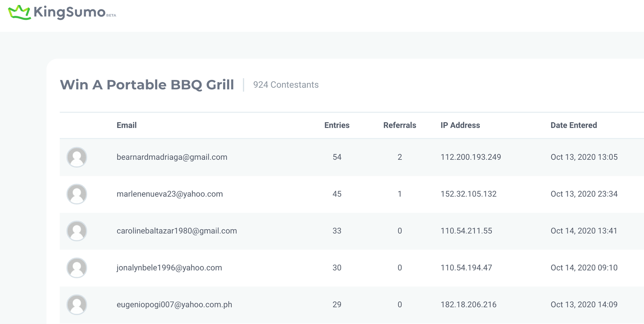Sort by Referrals column header

click(x=400, y=125)
